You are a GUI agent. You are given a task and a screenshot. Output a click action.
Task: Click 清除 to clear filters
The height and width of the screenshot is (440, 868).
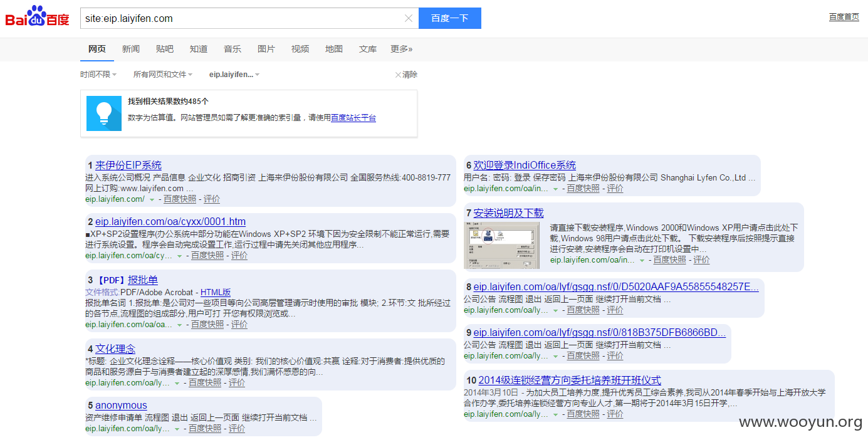406,75
